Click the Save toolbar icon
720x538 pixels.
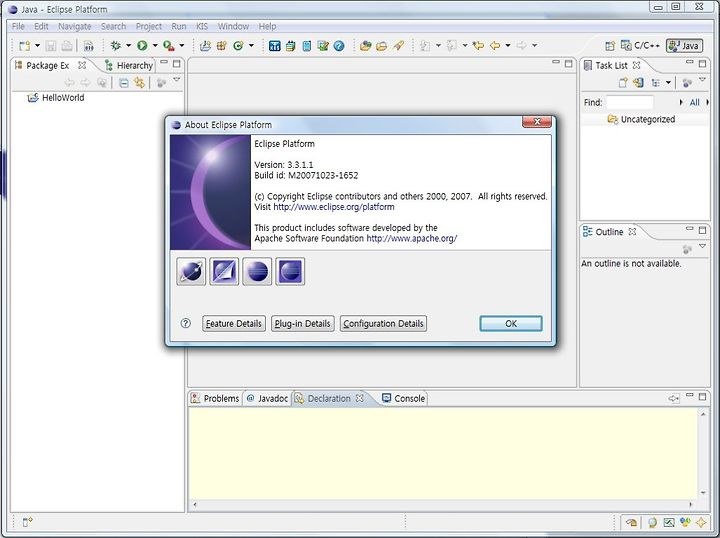[51, 45]
